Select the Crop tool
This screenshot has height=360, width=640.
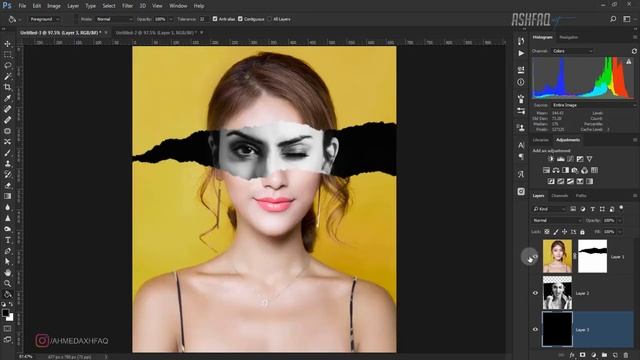coord(7,87)
